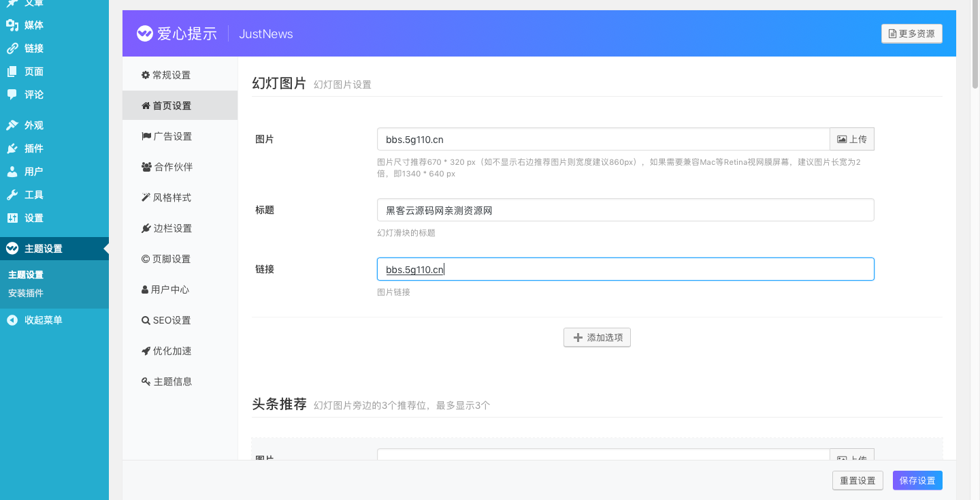Click the appearance paintbrush icon
The width and height of the screenshot is (980, 500).
pyautogui.click(x=12, y=125)
